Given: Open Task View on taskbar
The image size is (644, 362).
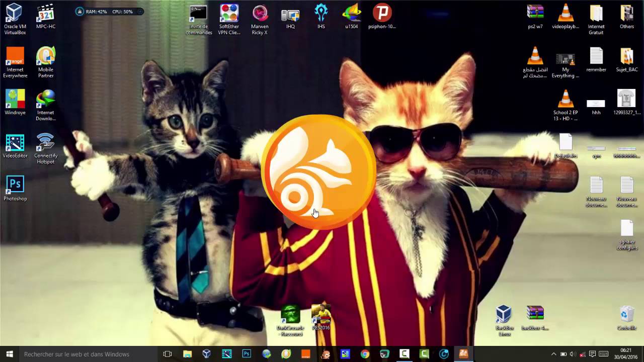Looking at the screenshot, I should (x=168, y=354).
